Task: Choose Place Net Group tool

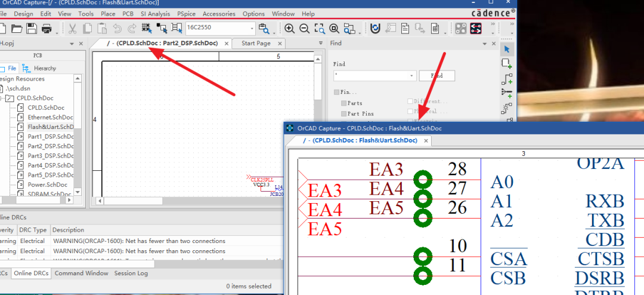Action: coord(507,93)
